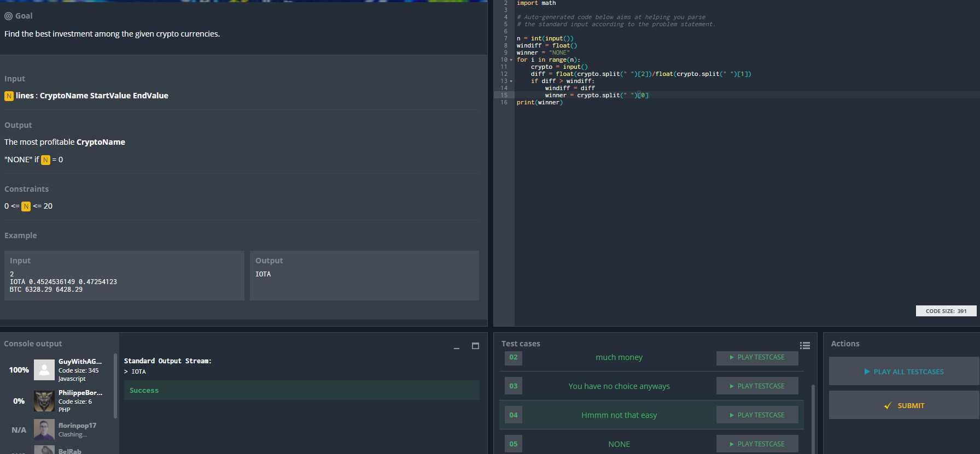Play the 'NONE' test case
The height and width of the screenshot is (454, 980).
[x=757, y=444]
